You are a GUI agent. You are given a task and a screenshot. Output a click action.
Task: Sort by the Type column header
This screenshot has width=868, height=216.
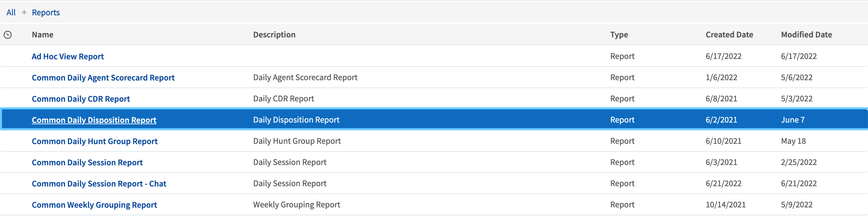pos(619,35)
